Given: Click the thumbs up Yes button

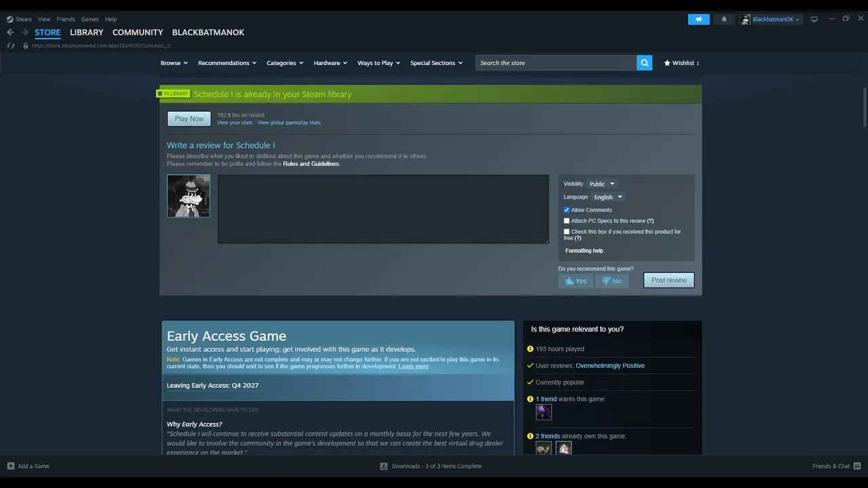Looking at the screenshot, I should (x=576, y=281).
